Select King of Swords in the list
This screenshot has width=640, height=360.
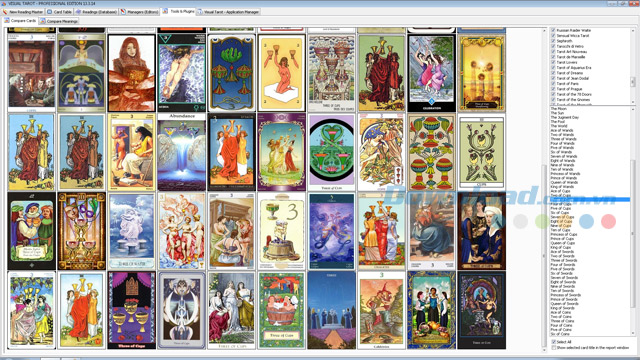point(562,308)
